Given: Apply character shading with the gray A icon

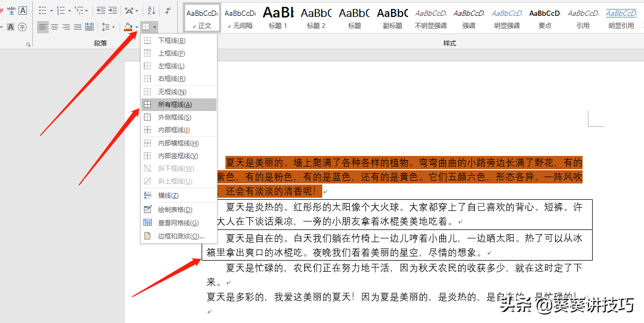Looking at the screenshot, I should coord(11,27).
